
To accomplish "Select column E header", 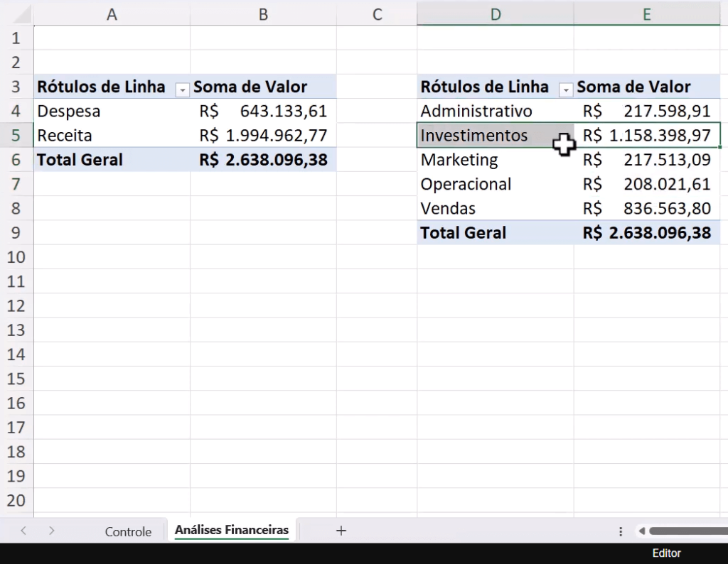I will (x=647, y=14).
